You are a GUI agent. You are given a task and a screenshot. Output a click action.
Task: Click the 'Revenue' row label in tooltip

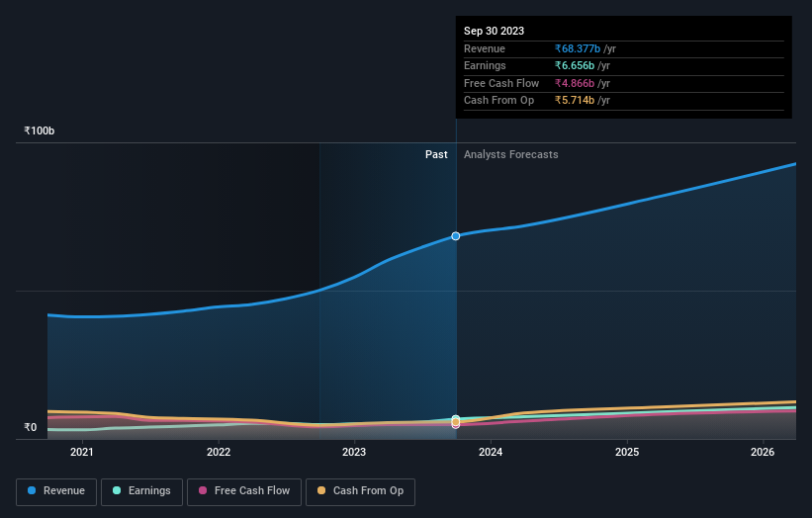(x=485, y=48)
